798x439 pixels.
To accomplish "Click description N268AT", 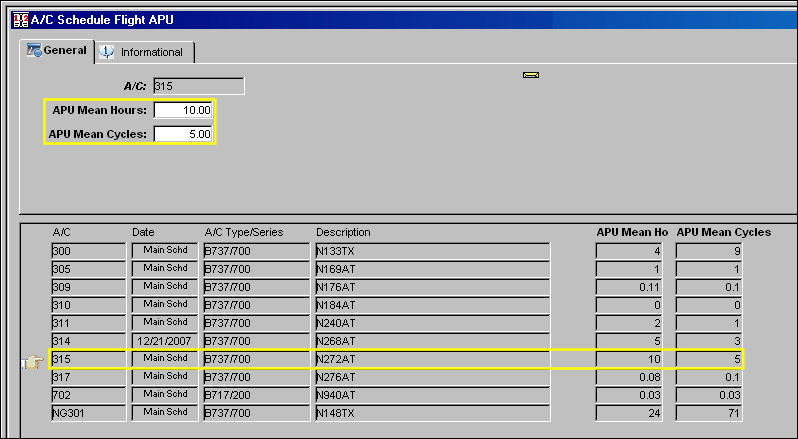I will tap(433, 341).
